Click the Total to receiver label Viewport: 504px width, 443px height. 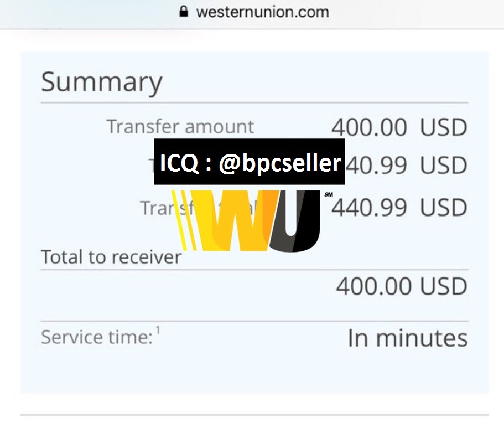pyautogui.click(x=111, y=257)
